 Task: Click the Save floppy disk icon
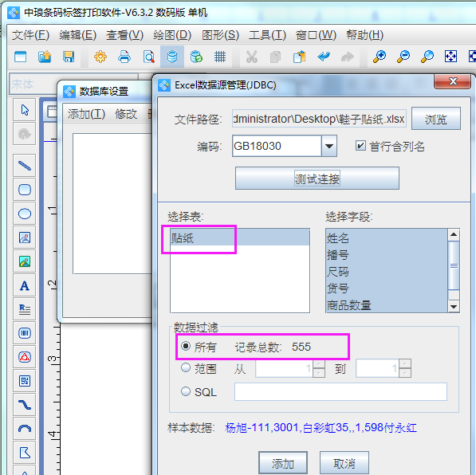69,57
